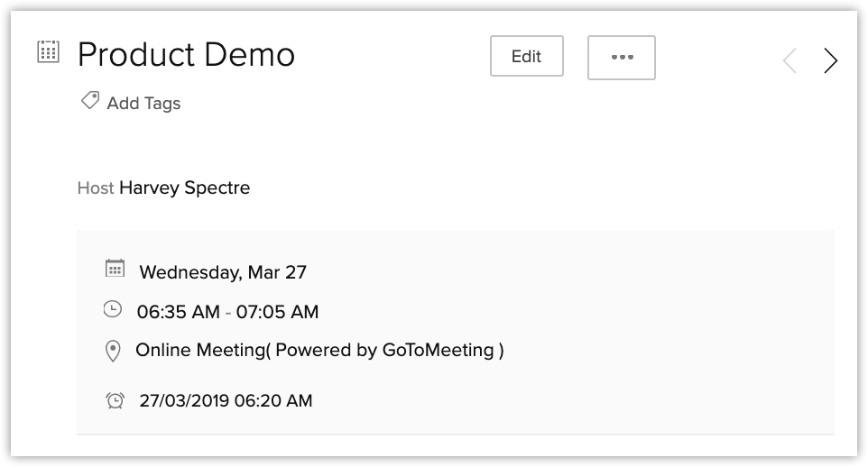Click the Online Meeting GoToMeeting location text
Image resolution: width=868 pixels, height=467 pixels.
click(319, 350)
